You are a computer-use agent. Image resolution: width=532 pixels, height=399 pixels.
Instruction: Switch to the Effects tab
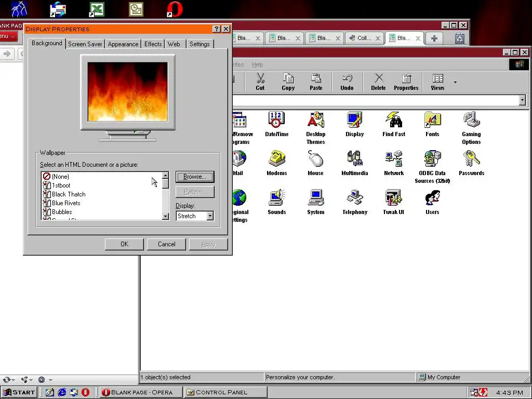pos(153,44)
